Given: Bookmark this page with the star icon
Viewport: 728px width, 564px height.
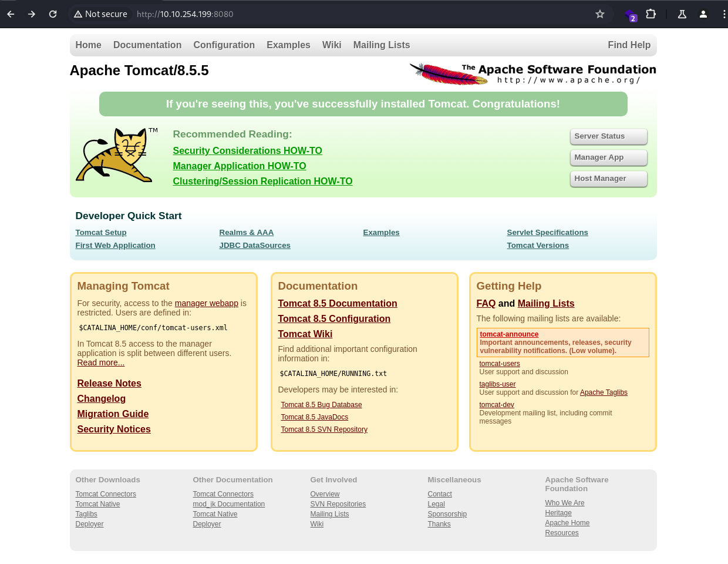Looking at the screenshot, I should pyautogui.click(x=600, y=14).
